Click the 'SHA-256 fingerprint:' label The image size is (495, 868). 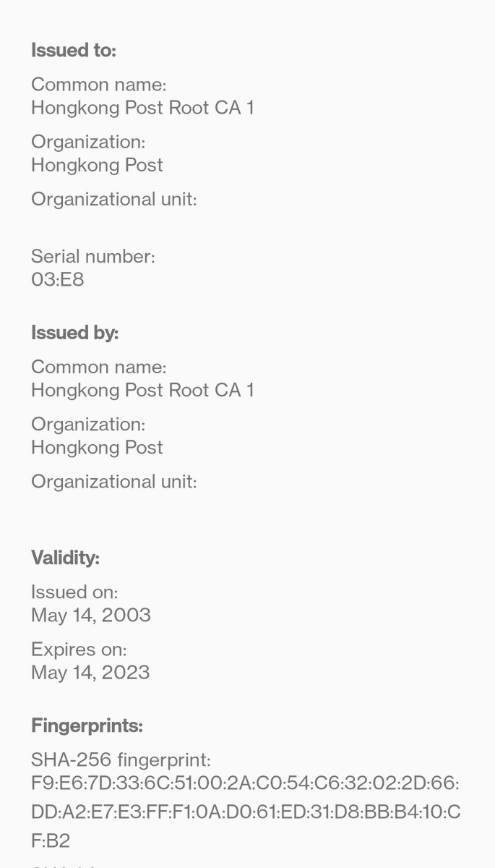(x=121, y=759)
